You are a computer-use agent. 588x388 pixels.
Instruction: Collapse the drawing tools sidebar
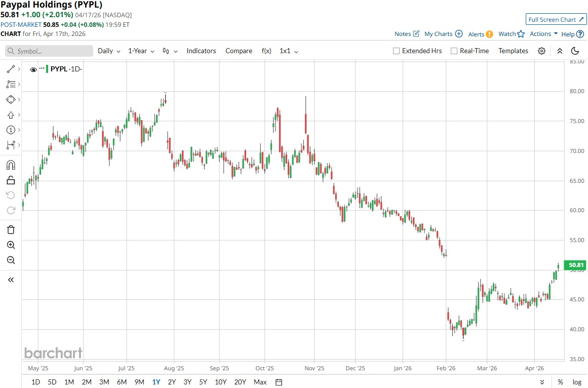[x=11, y=280]
